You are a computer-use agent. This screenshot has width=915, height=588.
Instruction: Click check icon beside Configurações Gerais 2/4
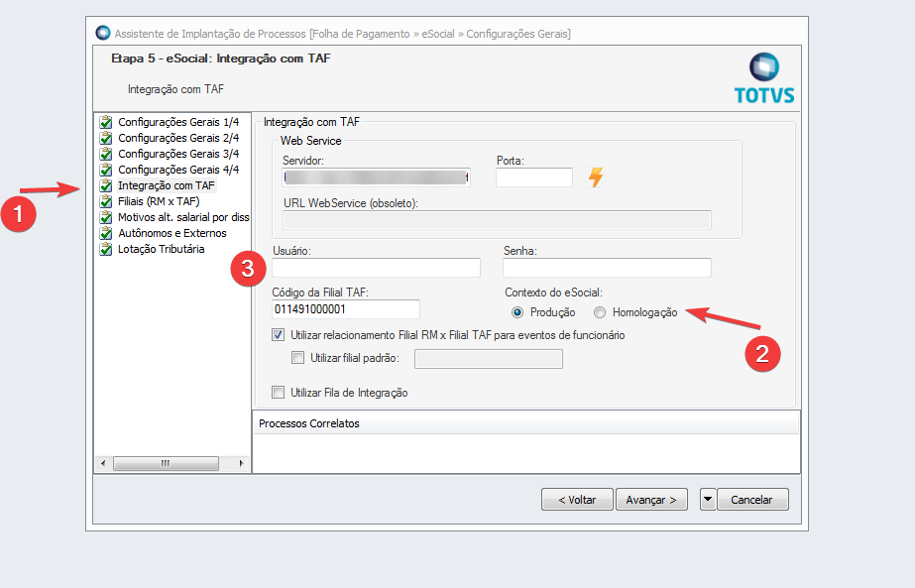click(106, 138)
